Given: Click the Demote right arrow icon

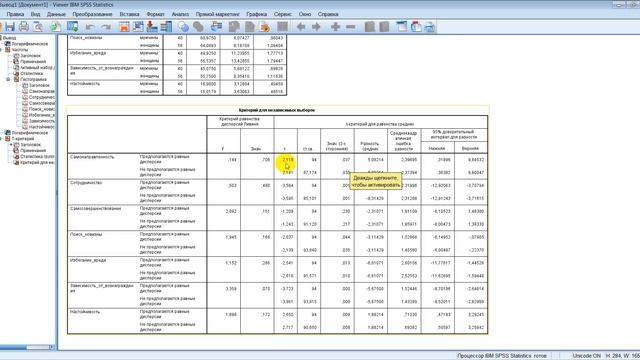Looking at the screenshot, I should [316, 27].
